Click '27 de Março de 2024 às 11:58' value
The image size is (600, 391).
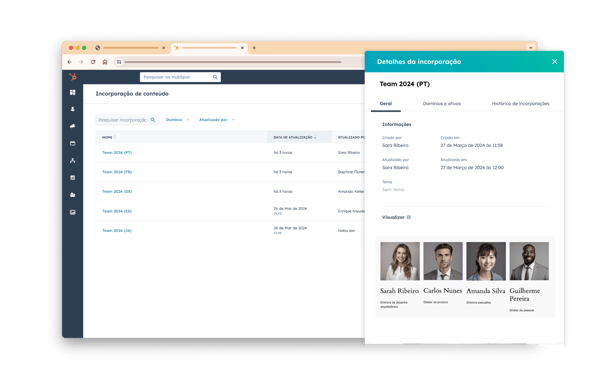point(471,145)
